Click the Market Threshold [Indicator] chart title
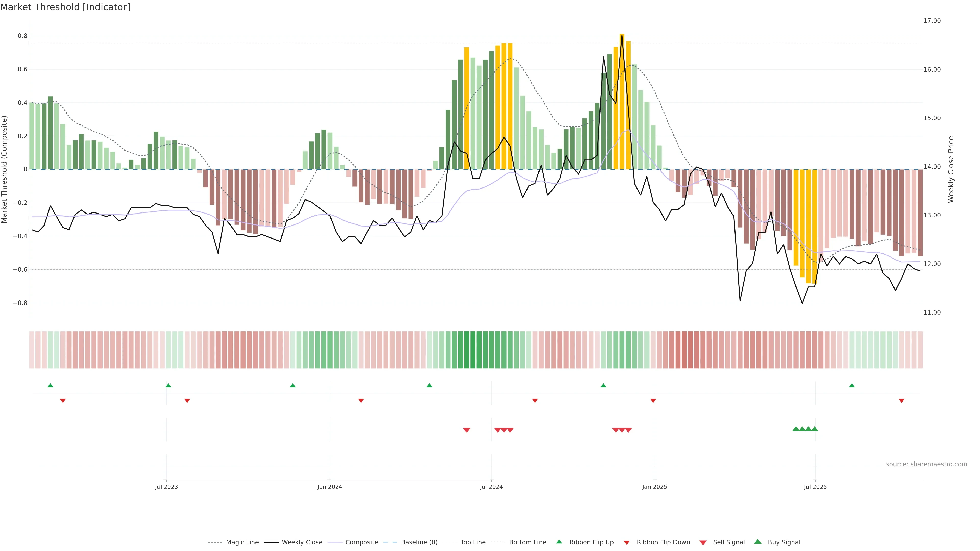The width and height of the screenshot is (980, 551). (x=65, y=7)
